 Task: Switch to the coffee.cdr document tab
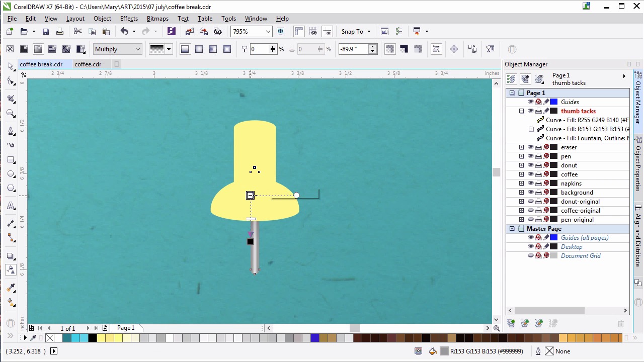click(x=88, y=64)
